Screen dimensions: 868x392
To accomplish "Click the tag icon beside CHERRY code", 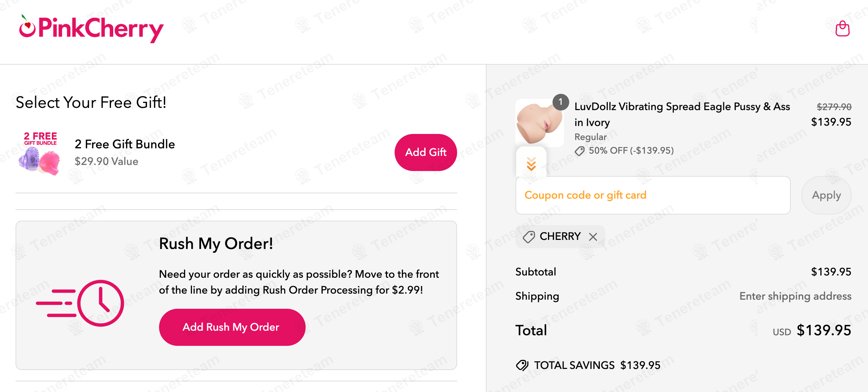I will click(x=529, y=237).
